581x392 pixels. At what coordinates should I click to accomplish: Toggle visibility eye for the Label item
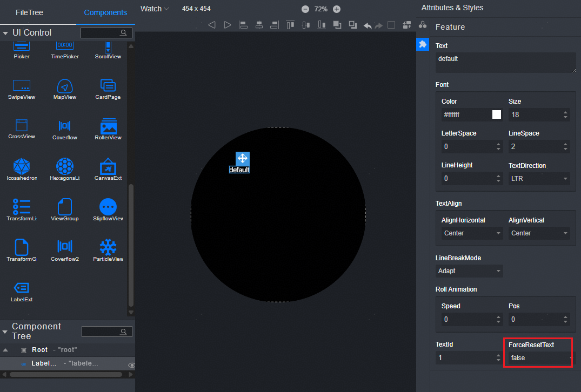pos(131,365)
